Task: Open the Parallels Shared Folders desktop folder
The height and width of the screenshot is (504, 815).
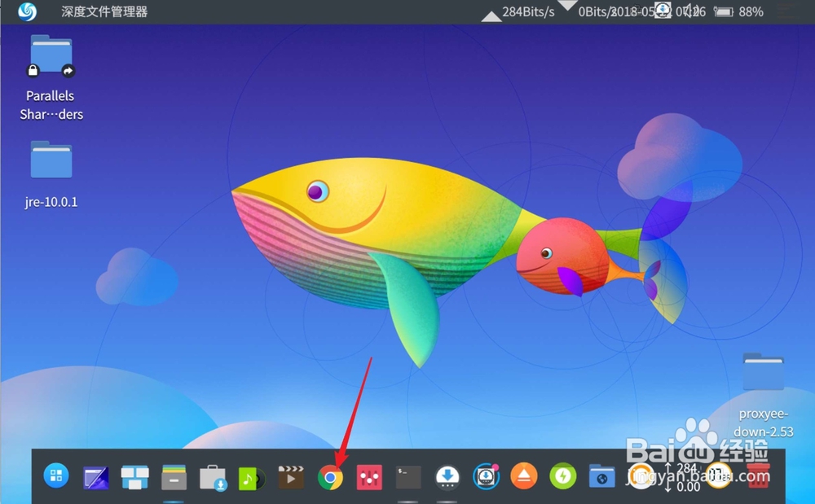Action: pyautogui.click(x=51, y=78)
